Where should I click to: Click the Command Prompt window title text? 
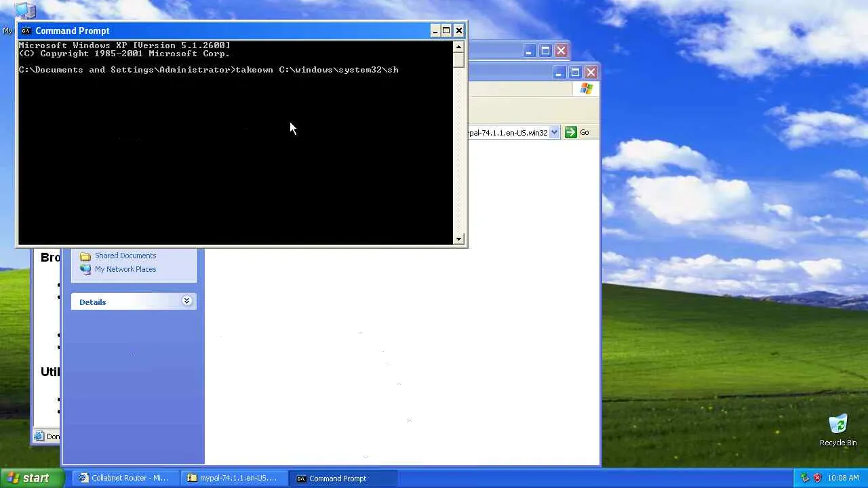(x=73, y=30)
